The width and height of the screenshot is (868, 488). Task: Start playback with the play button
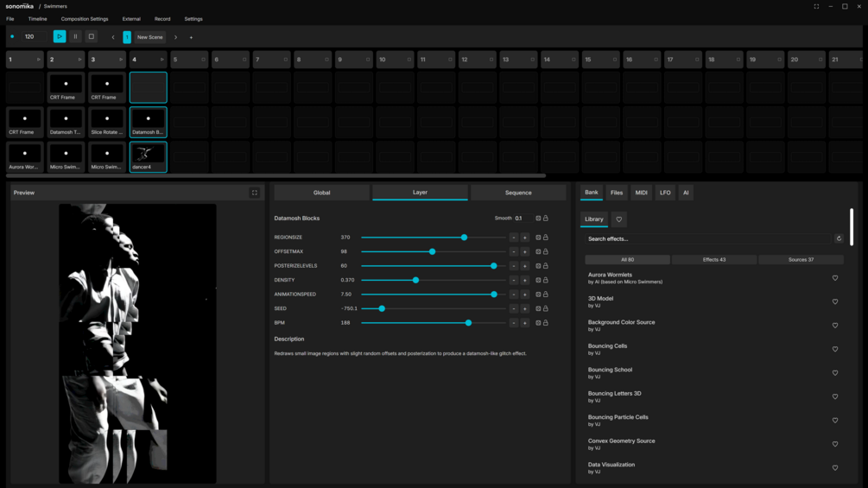coord(60,36)
